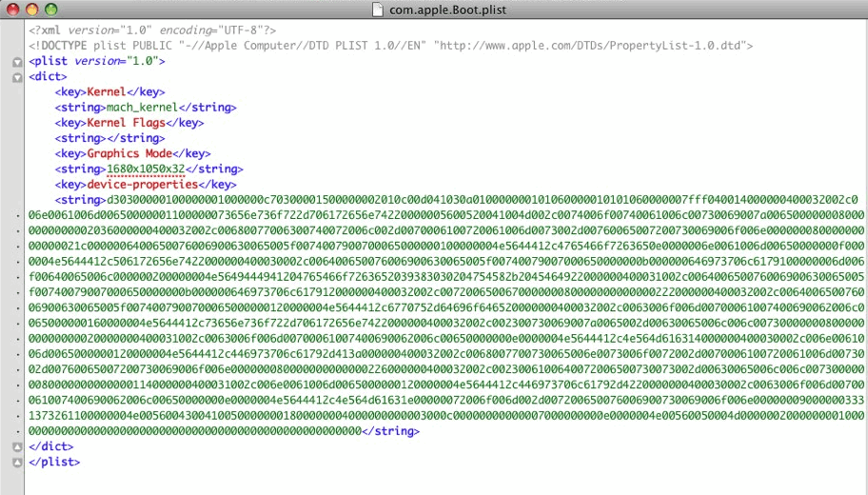
Task: Click the hex line starting 1373261100000004e
Action: point(446,415)
